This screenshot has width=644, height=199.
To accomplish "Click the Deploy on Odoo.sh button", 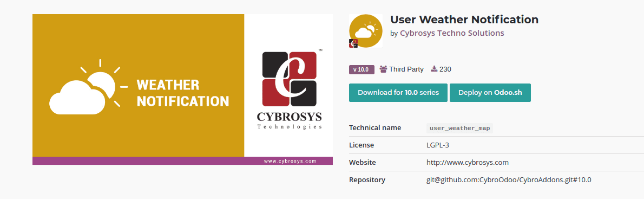I will 490,93.
